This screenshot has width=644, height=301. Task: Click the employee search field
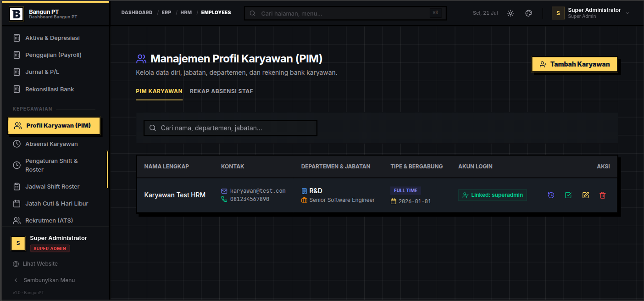point(230,128)
